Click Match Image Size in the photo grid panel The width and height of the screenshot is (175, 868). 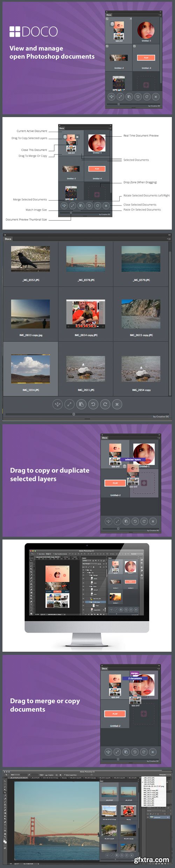pyautogui.click(x=69, y=404)
